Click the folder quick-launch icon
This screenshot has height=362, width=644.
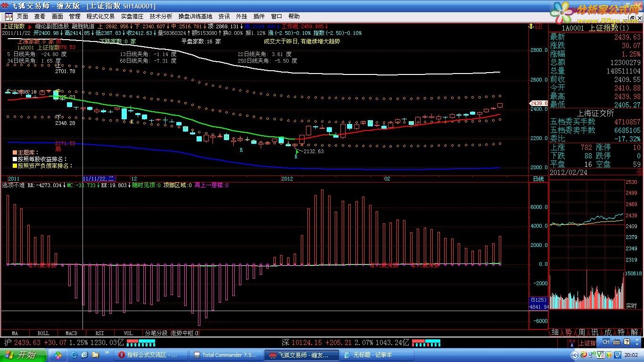[x=96, y=355]
